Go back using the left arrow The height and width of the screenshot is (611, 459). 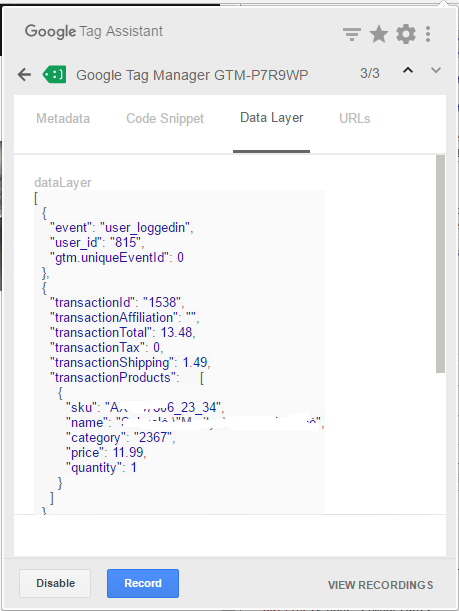[x=24, y=74]
